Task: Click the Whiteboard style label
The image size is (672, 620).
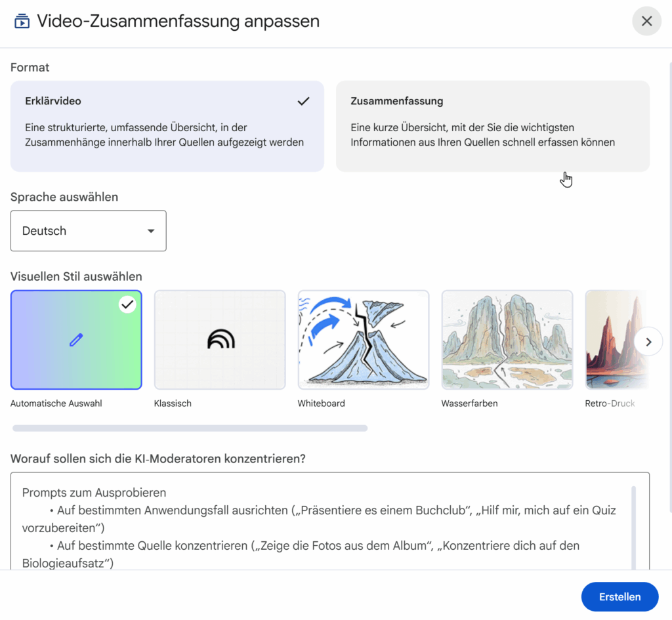Action: pos(321,403)
